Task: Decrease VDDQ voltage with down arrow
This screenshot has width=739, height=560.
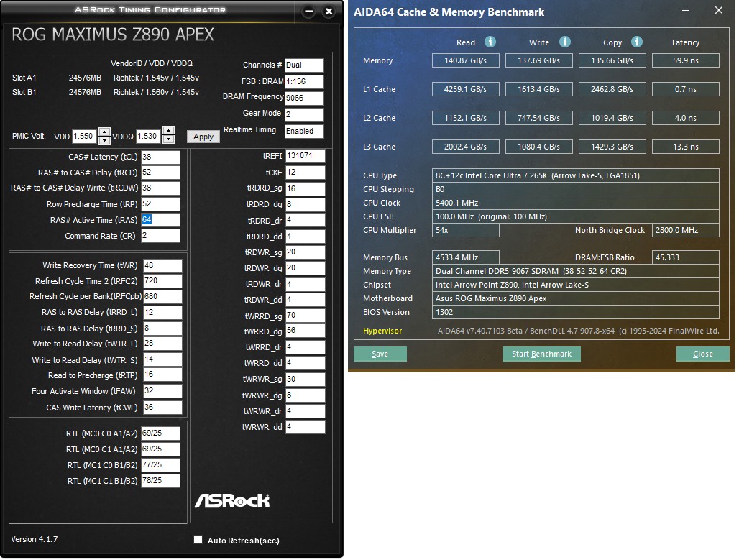Action: pyautogui.click(x=168, y=139)
